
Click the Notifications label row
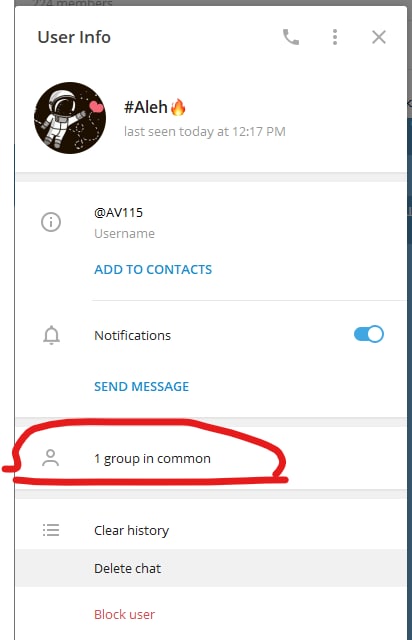pyautogui.click(x=211, y=335)
